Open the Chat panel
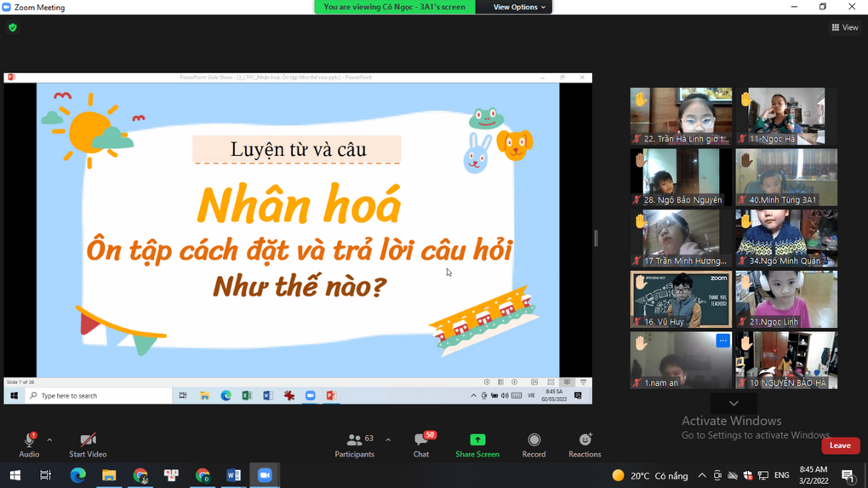 tap(421, 445)
